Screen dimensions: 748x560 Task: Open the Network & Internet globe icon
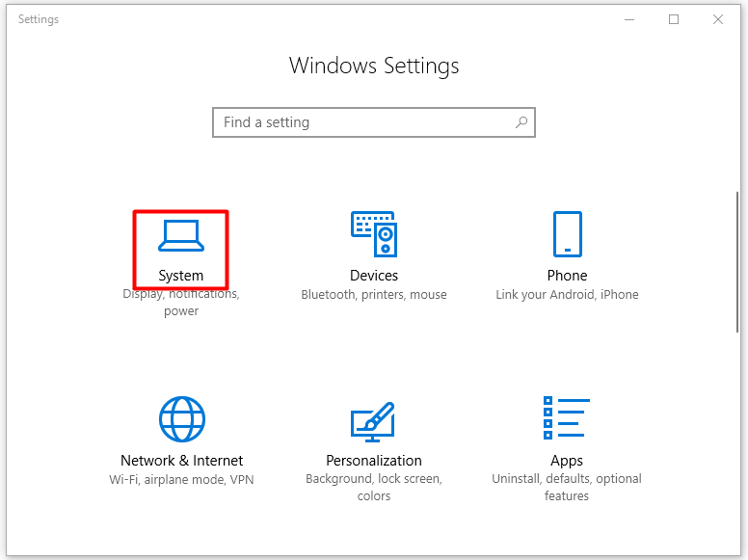coord(182,419)
